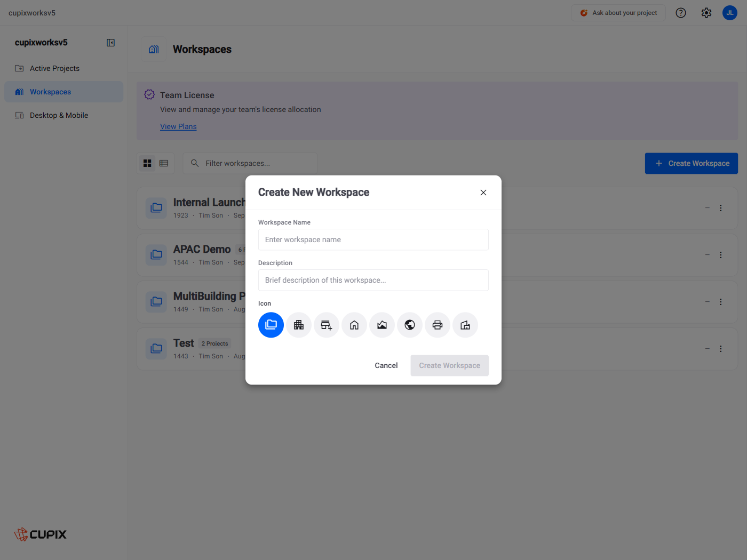
Task: Click the APAC Demo folder icon
Action: [x=156, y=255]
